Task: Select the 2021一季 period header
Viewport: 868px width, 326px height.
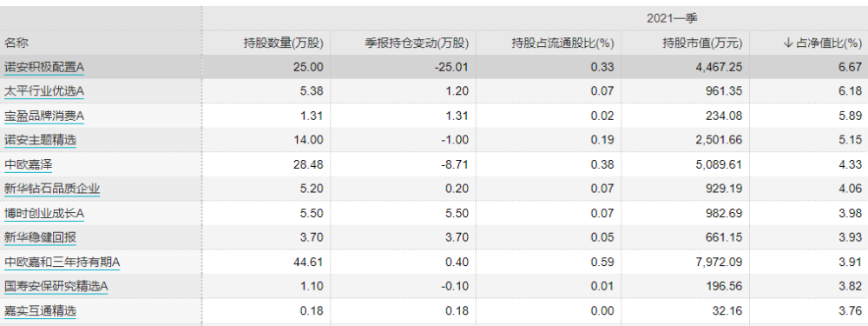Action: tap(672, 18)
